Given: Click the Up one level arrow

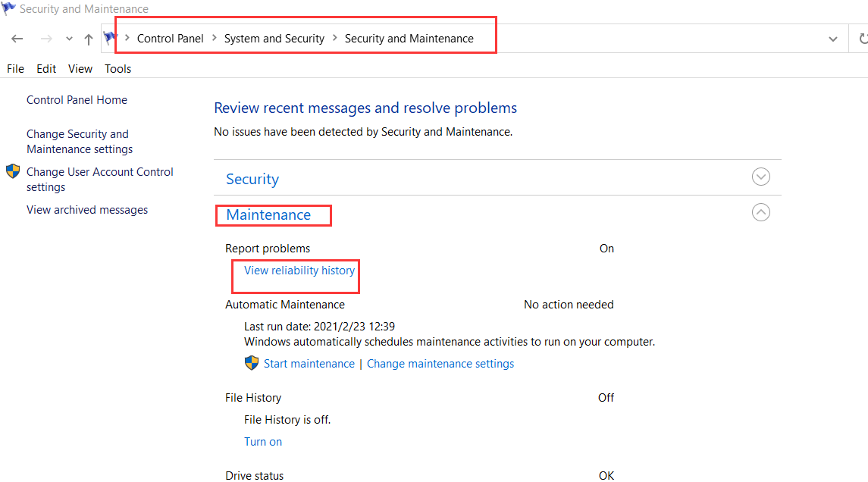Looking at the screenshot, I should click(x=89, y=39).
